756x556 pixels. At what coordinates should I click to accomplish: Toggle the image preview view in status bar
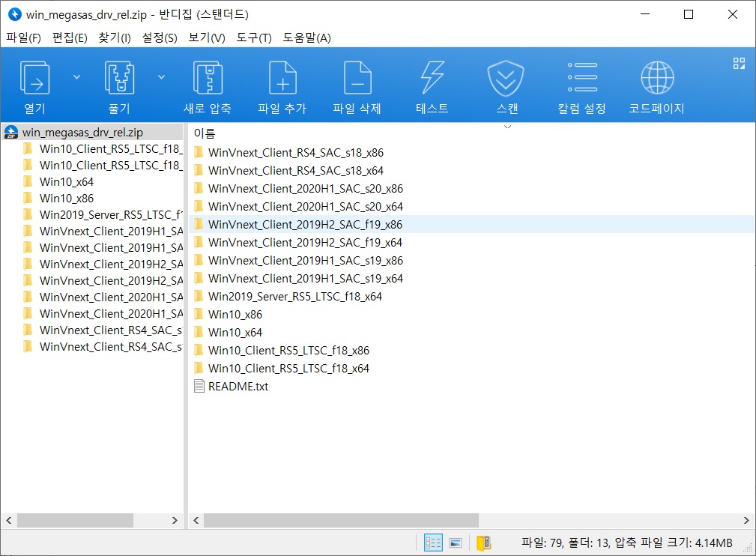click(456, 543)
